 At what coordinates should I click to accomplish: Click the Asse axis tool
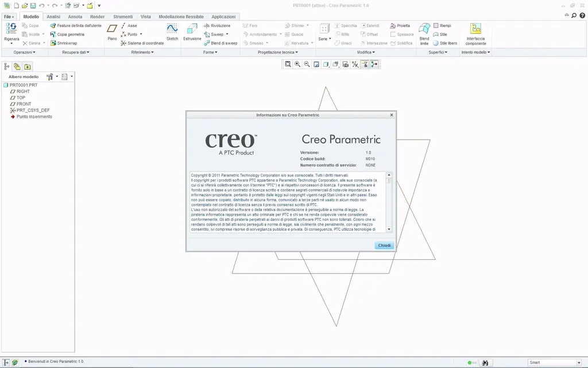129,25
